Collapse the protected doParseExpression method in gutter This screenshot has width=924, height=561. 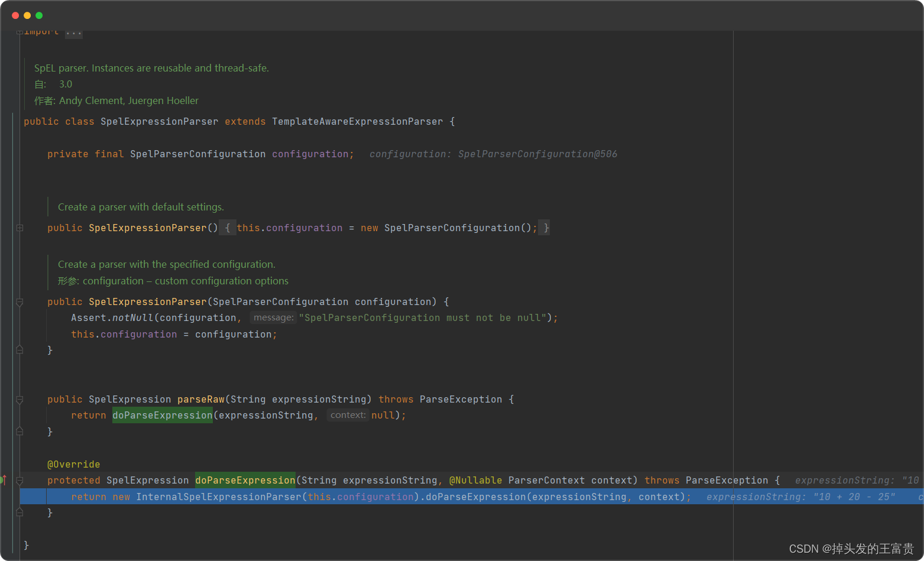click(20, 481)
